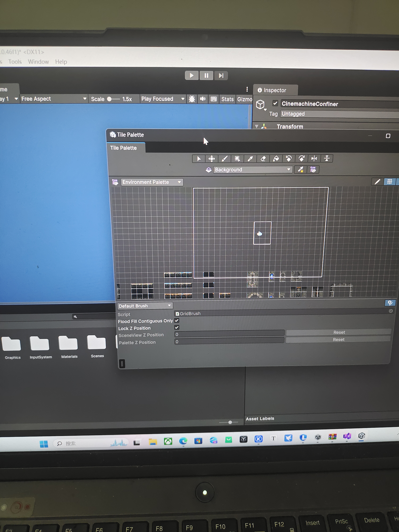The width and height of the screenshot is (399, 532).
Task: Click the Move selection tool icon
Action: click(212, 159)
